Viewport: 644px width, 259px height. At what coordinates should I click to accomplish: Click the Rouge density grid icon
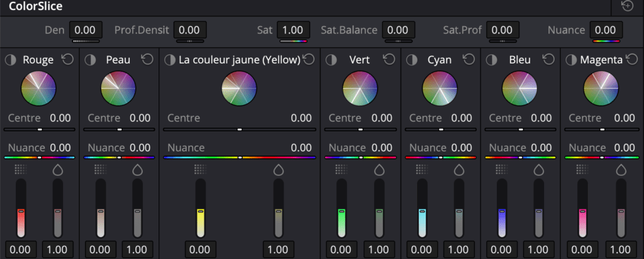[20, 169]
